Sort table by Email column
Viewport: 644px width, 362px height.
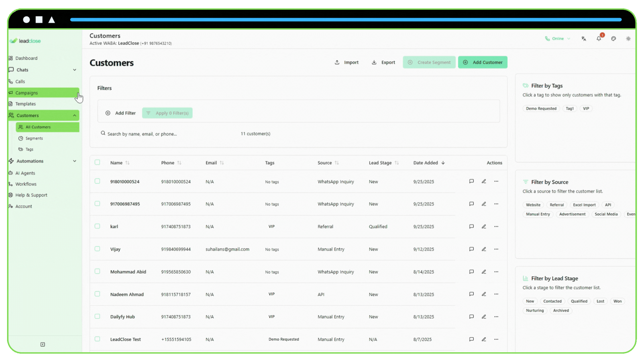pyautogui.click(x=215, y=163)
